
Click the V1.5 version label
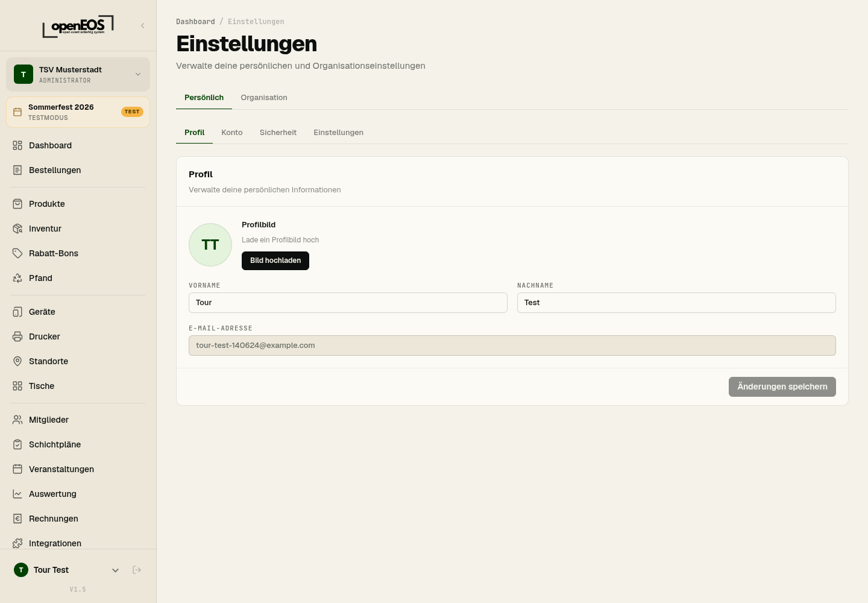click(x=78, y=589)
